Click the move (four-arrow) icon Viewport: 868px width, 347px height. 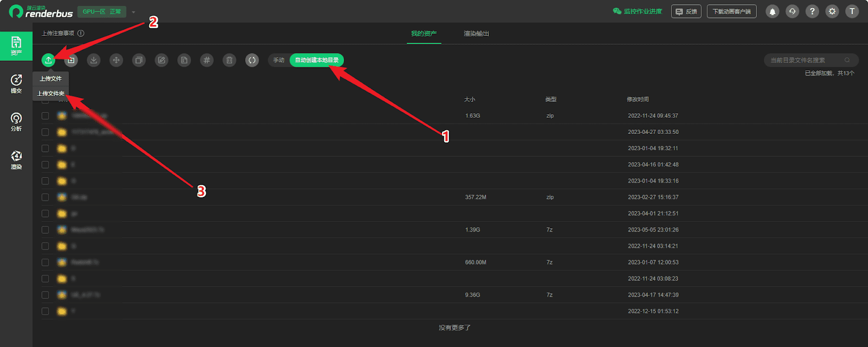click(116, 60)
